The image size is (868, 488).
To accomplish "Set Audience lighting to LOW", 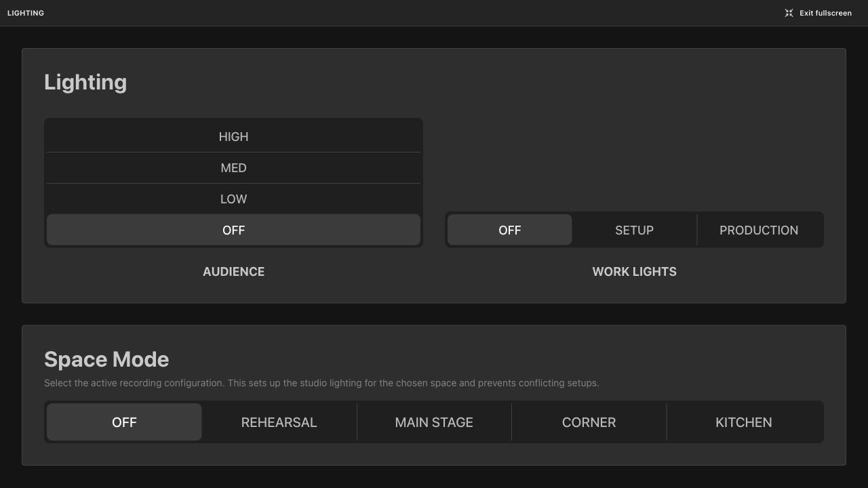I will [233, 199].
